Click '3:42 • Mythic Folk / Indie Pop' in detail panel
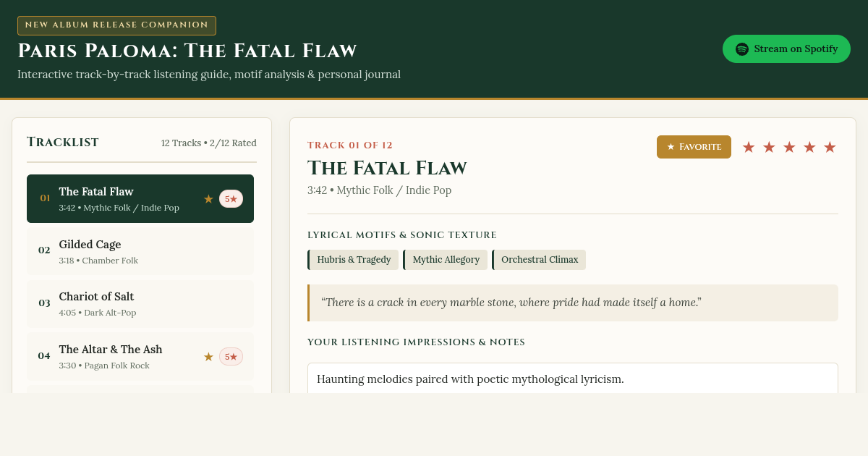This screenshot has height=456, width=868. [x=379, y=190]
